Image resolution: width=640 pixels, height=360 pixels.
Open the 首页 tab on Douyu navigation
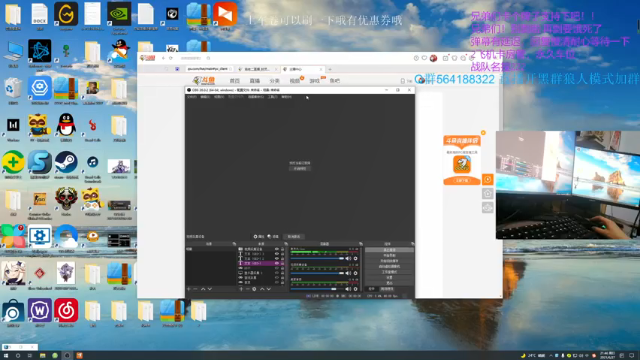tap(235, 81)
